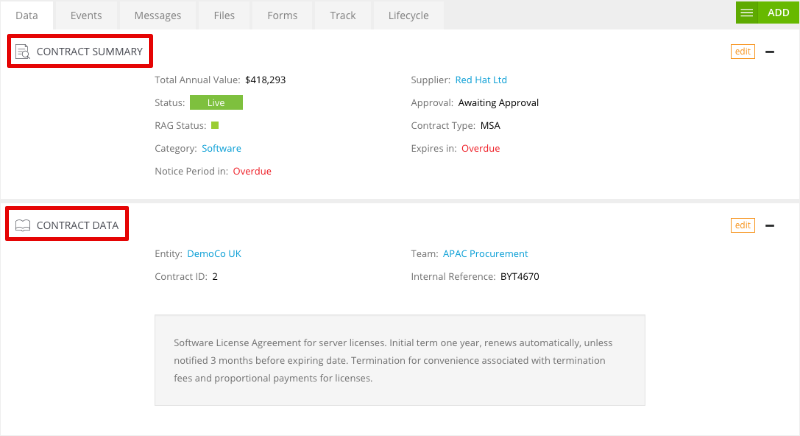800x436 pixels.
Task: Click the Overdue value beside Notice Period in
Action: coord(252,171)
